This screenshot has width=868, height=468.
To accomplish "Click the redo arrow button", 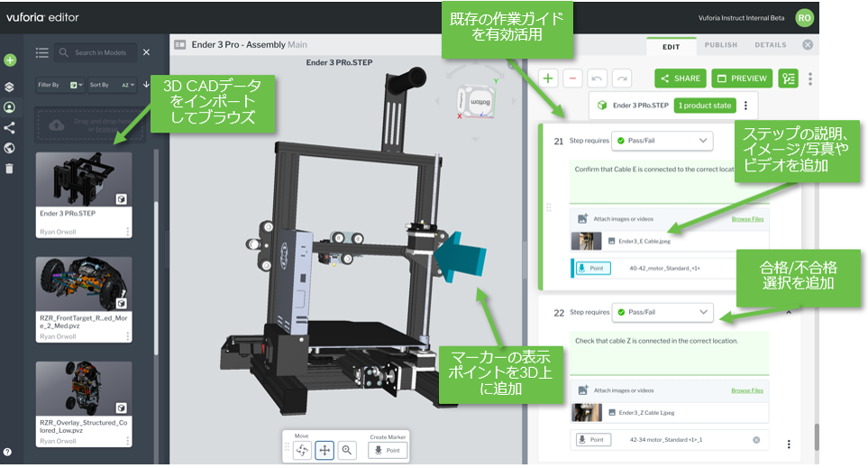I will point(622,78).
